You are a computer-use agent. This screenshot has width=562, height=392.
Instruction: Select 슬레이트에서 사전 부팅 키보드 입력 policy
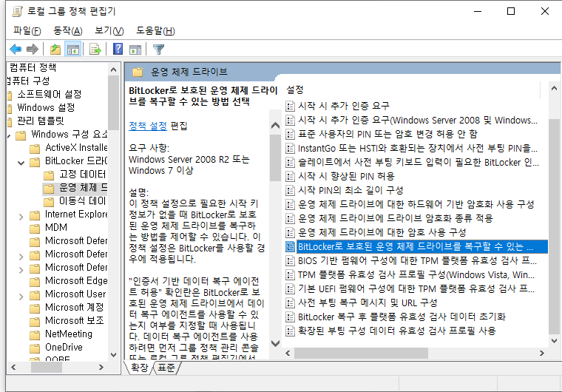pos(418,163)
